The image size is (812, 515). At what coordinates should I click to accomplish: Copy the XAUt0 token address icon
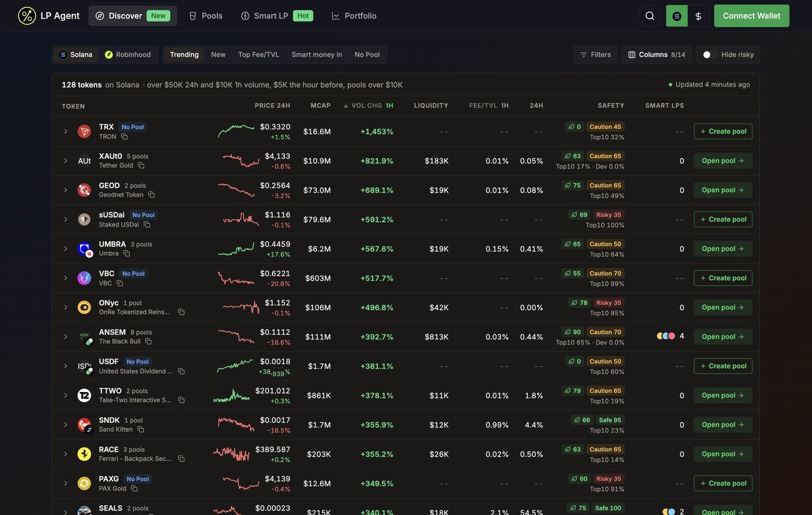click(141, 165)
